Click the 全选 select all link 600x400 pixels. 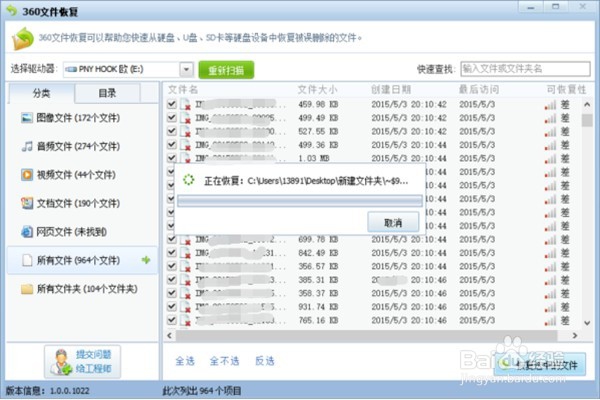click(185, 361)
